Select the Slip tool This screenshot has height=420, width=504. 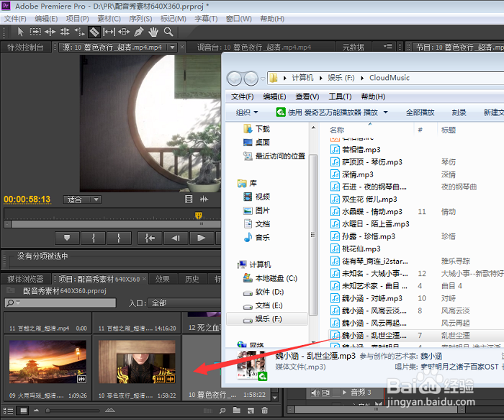click(109, 32)
